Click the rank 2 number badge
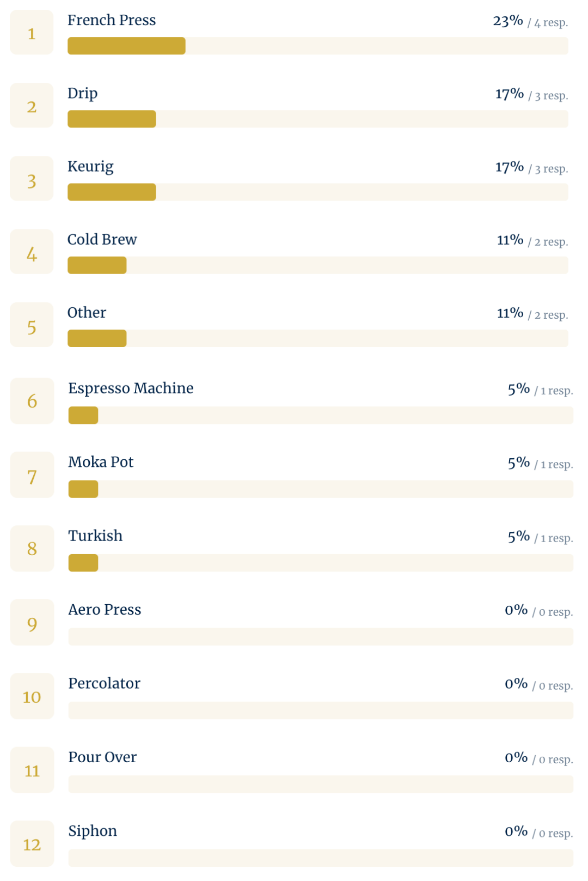Image resolution: width=588 pixels, height=881 pixels. (x=32, y=106)
